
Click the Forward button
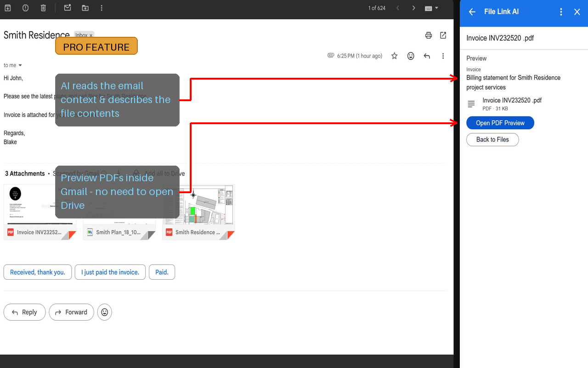71,312
